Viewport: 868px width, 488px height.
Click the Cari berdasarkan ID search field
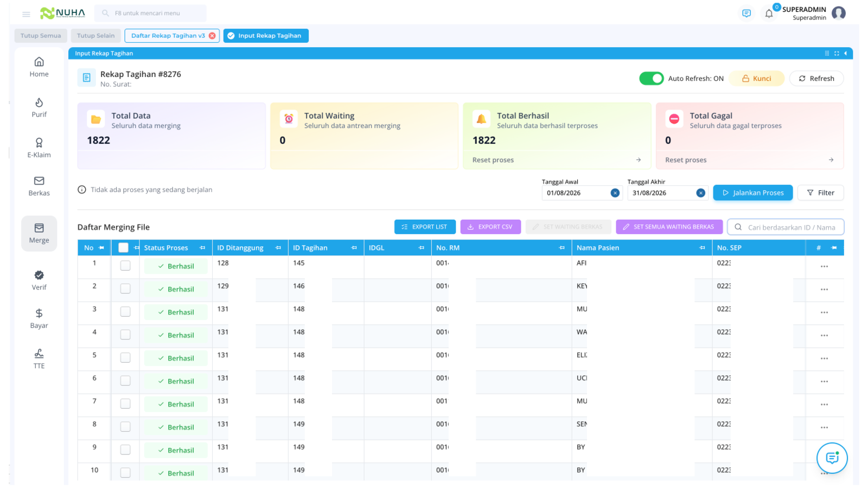pyautogui.click(x=786, y=227)
